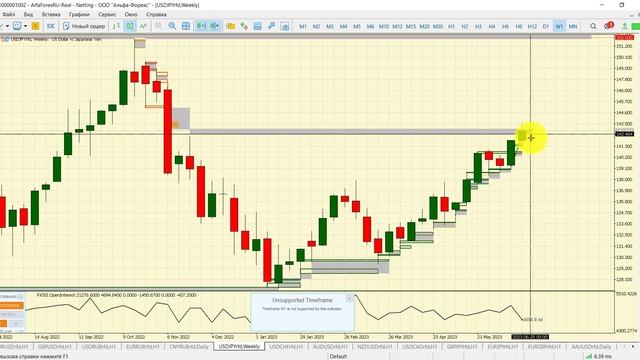Toggle the W1 weekly timeframe
The height and width of the screenshot is (360, 640).
(559, 26)
